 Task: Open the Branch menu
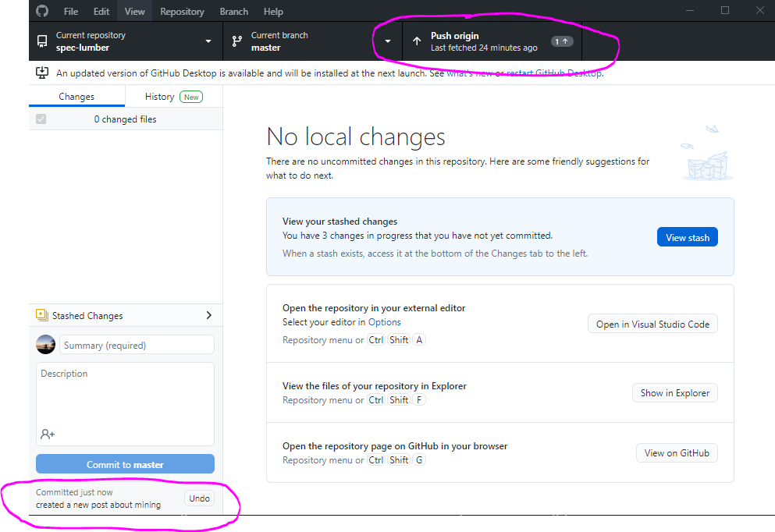(x=233, y=12)
